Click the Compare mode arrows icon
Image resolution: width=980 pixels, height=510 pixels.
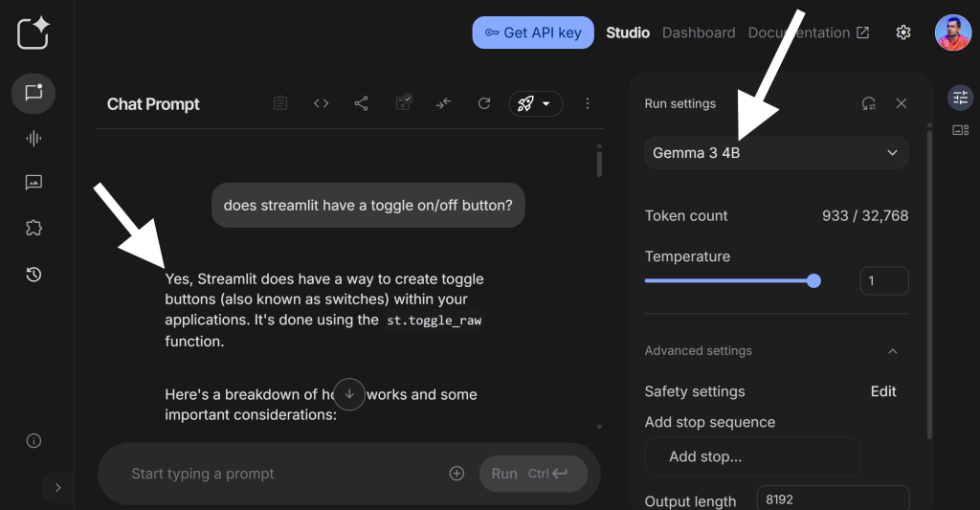[444, 103]
